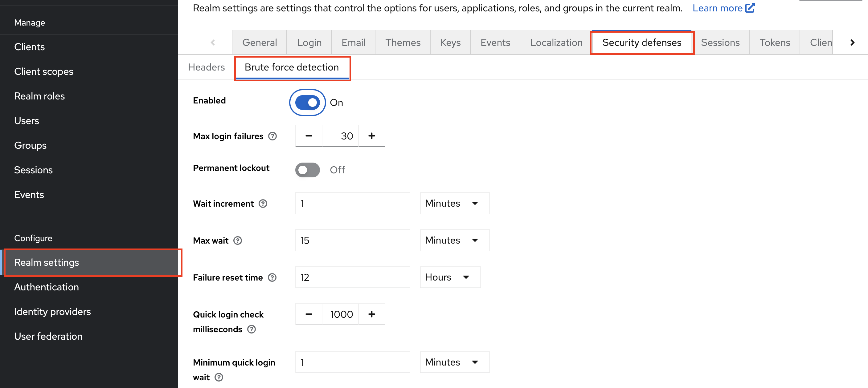This screenshot has width=868, height=388.
Task: Switch to the Keys tab
Action: point(450,42)
